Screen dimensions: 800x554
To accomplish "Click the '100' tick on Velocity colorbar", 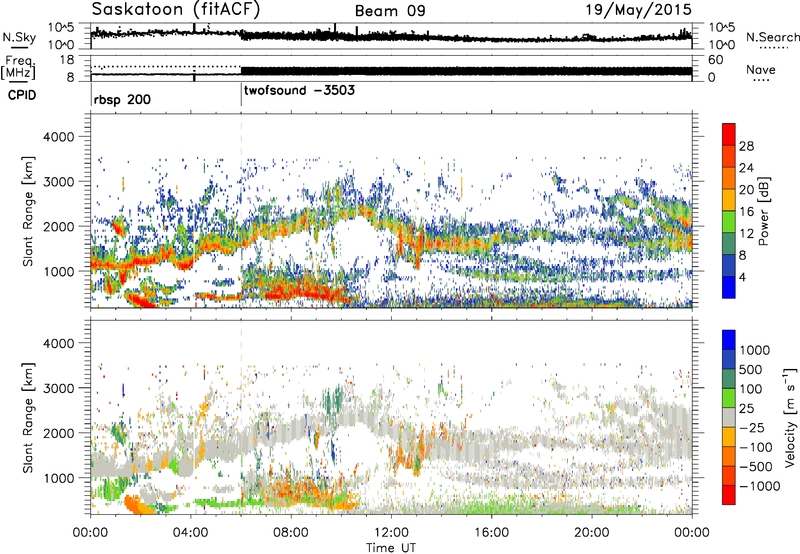I will [752, 389].
